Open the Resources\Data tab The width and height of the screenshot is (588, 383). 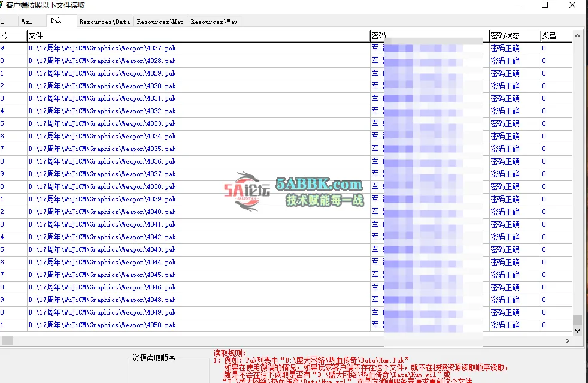pos(105,22)
